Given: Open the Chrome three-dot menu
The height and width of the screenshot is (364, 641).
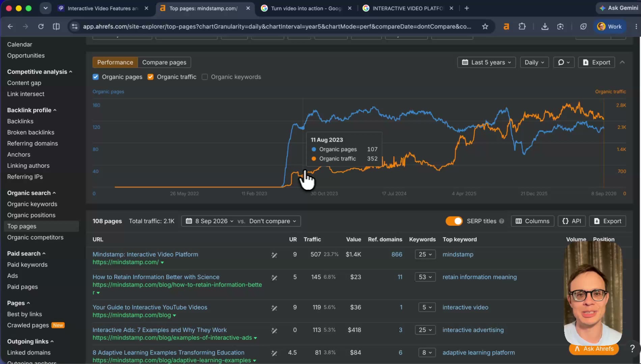Looking at the screenshot, I should [x=636, y=26].
